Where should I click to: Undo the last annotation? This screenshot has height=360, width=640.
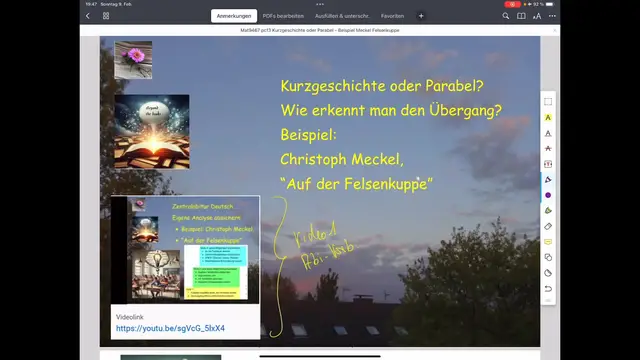[x=548, y=289]
